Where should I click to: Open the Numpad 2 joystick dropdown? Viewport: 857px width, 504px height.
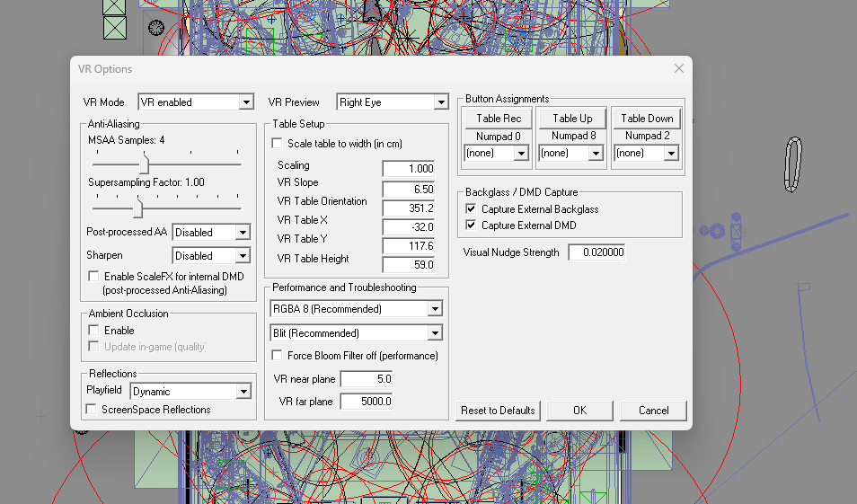pyautogui.click(x=646, y=153)
